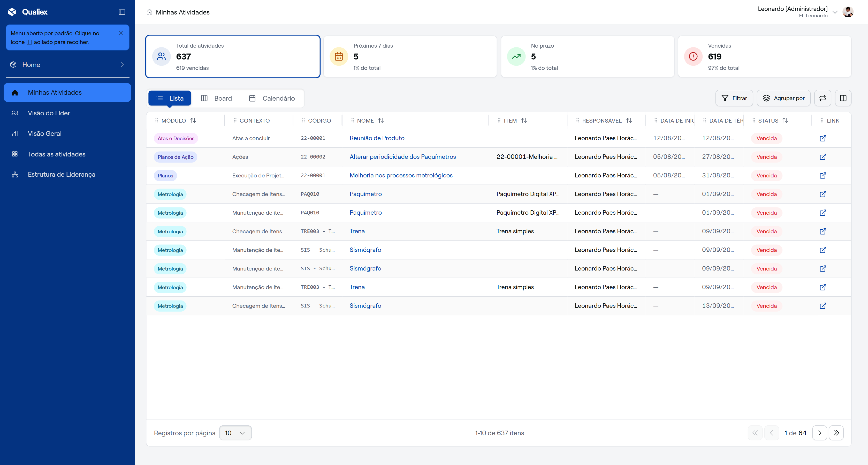Select the Total de atividades card
Screen dimensions: 868x465
(233, 57)
